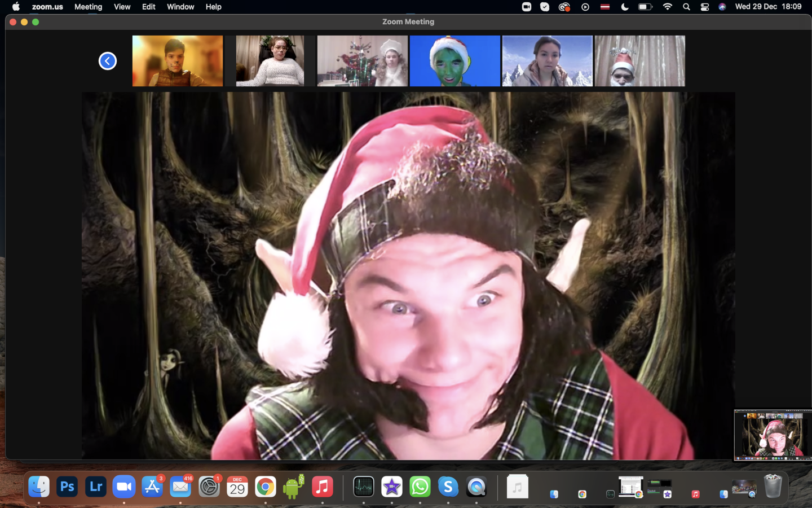Minimize the Zoom Meeting window

[x=24, y=22]
